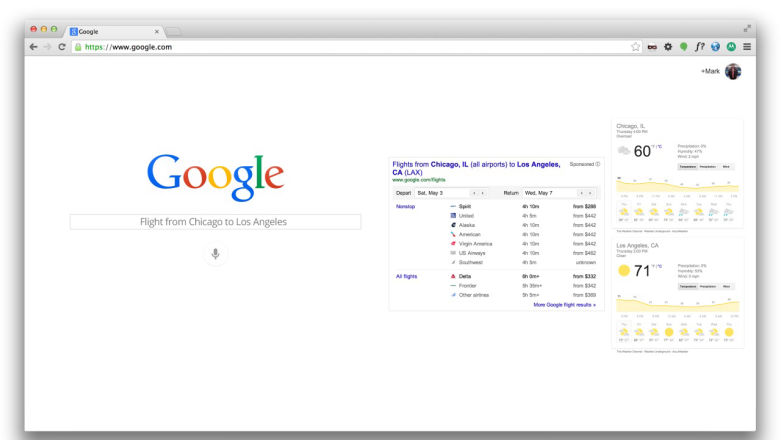Image resolution: width=781 pixels, height=440 pixels.
Task: Click the Chicago overcast cloud icon
Action: point(624,150)
